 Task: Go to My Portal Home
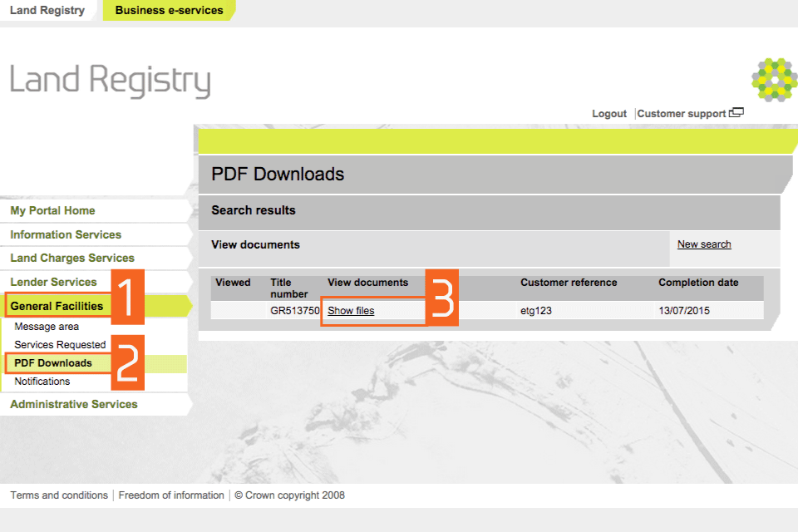pos(52,211)
